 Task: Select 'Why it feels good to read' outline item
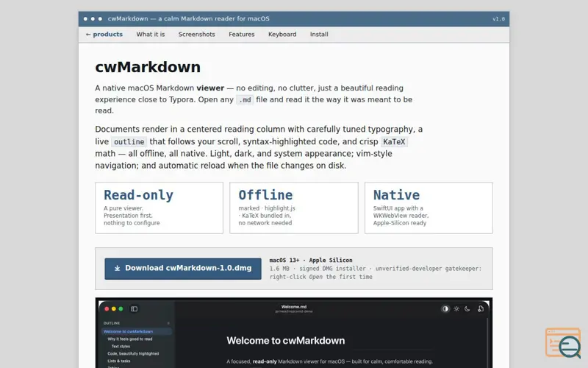click(130, 339)
